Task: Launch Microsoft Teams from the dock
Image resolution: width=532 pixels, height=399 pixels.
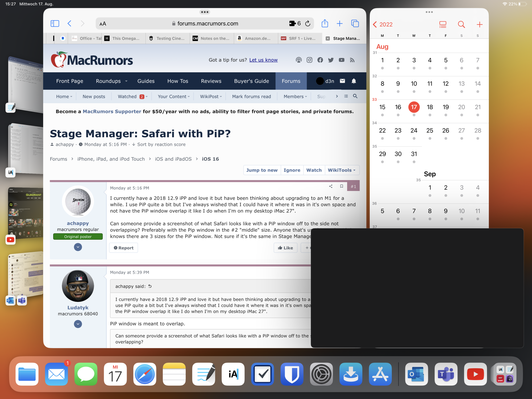Action: pyautogui.click(x=446, y=374)
